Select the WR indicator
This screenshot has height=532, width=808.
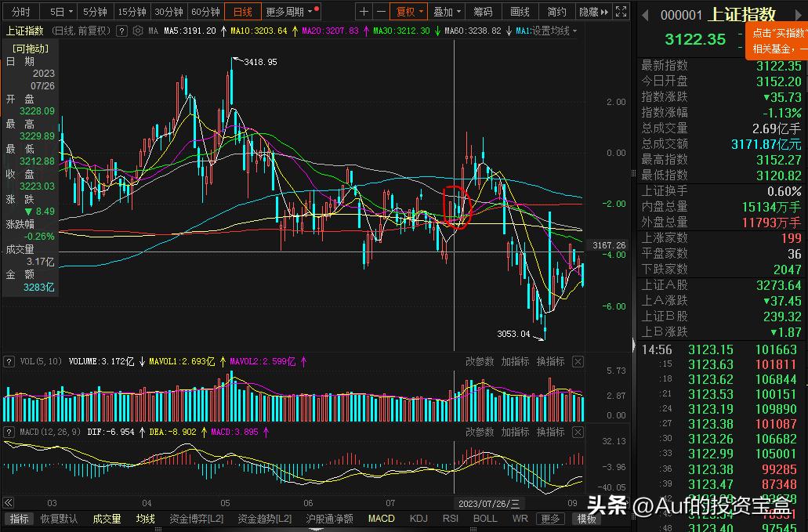[x=520, y=519]
